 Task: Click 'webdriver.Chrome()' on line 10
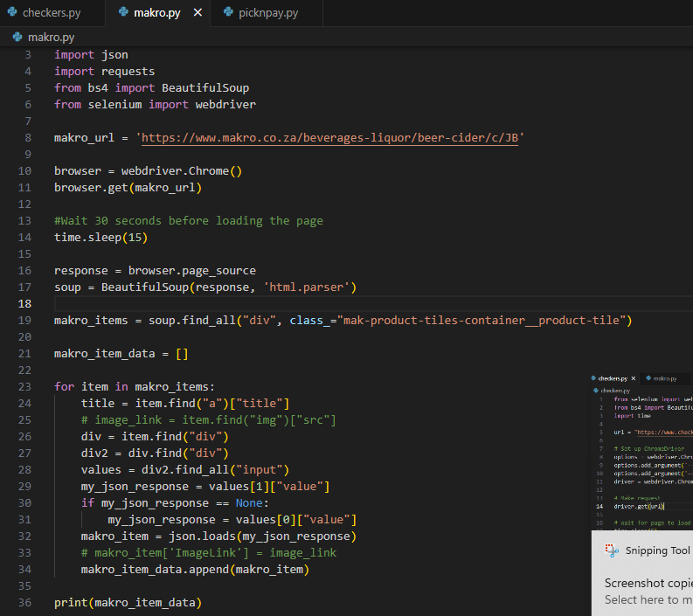click(182, 171)
